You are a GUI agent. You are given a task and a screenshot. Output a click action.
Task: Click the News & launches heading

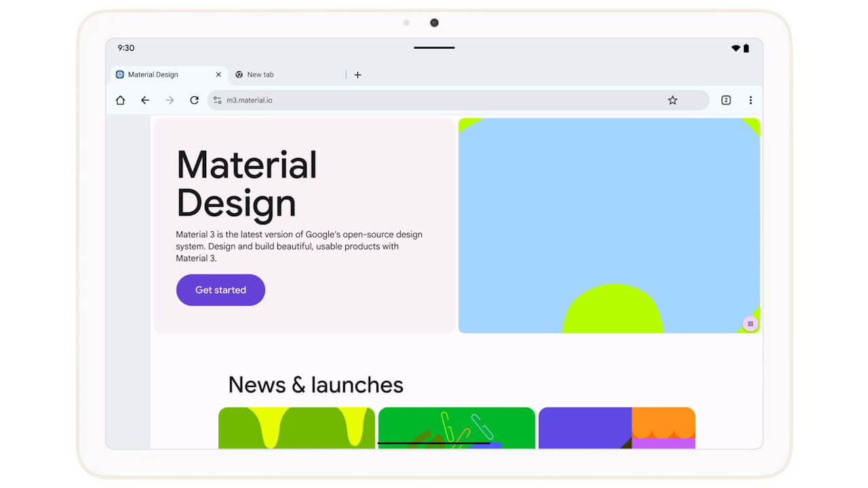[x=315, y=385]
